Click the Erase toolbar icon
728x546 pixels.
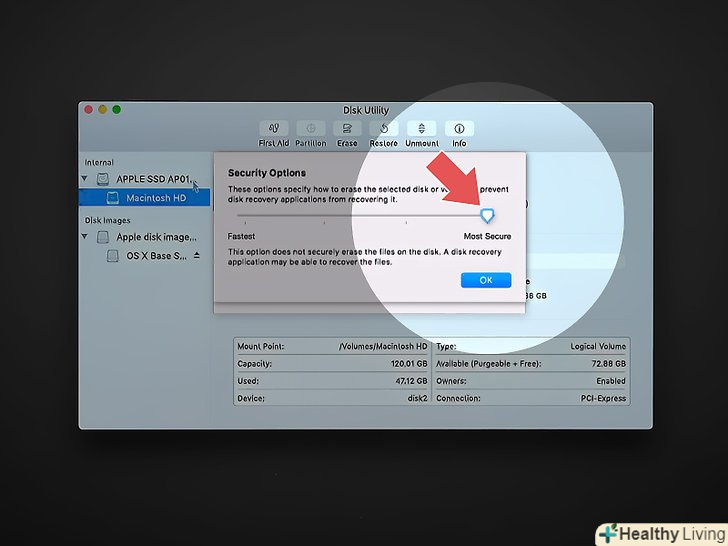click(x=347, y=128)
